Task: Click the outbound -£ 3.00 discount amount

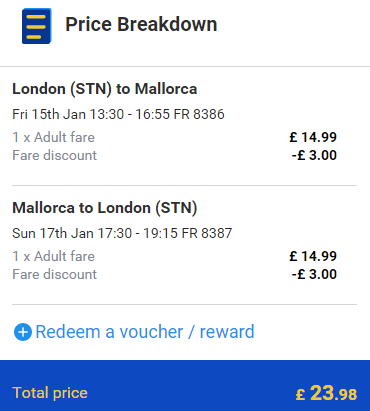Action: [x=314, y=155]
